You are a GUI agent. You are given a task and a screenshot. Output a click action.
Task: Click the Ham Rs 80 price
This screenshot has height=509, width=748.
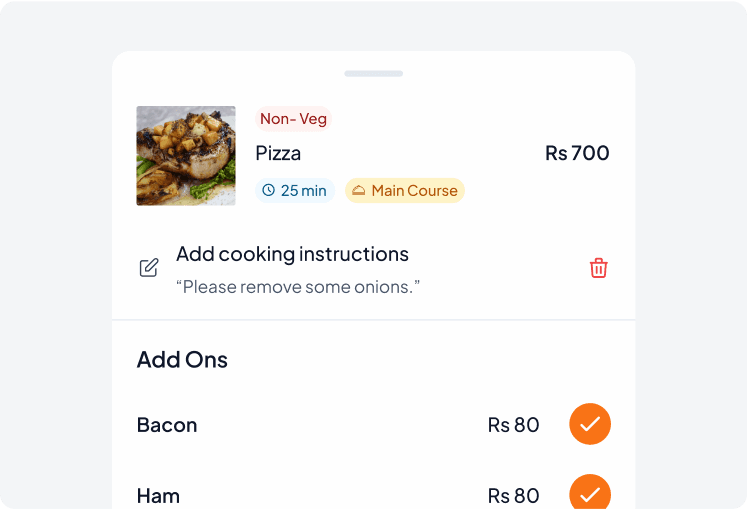point(513,495)
